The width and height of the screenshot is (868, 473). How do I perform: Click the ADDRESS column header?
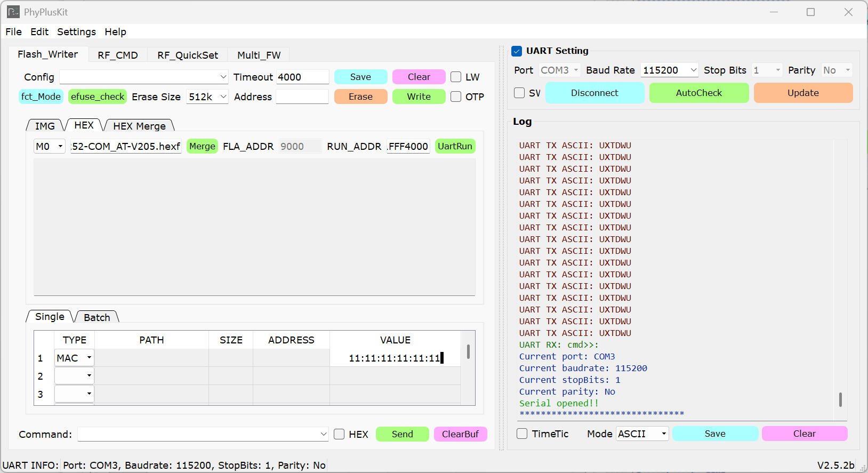coord(291,340)
